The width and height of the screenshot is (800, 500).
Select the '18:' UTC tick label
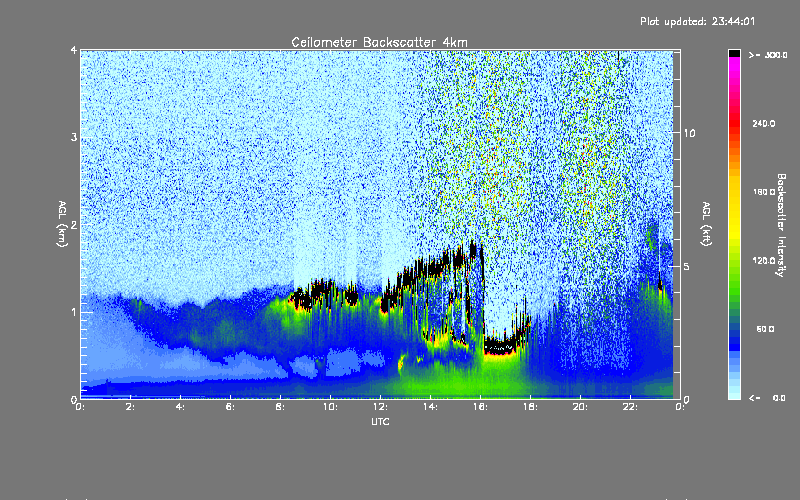click(x=530, y=407)
